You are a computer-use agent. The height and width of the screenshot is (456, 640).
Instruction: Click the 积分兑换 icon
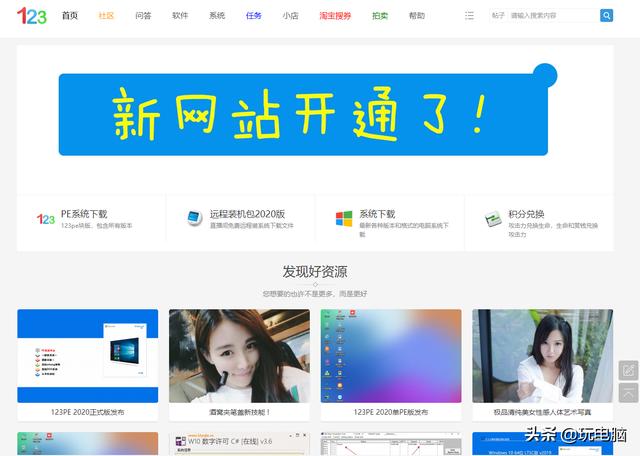[493, 219]
